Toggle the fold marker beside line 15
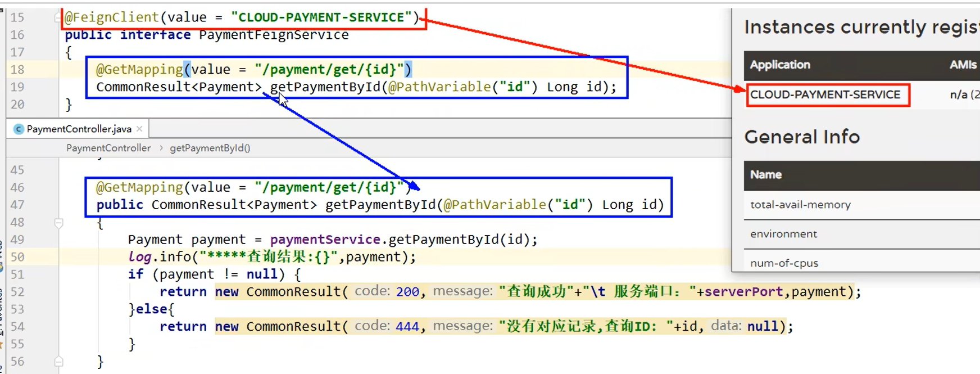 [x=58, y=18]
